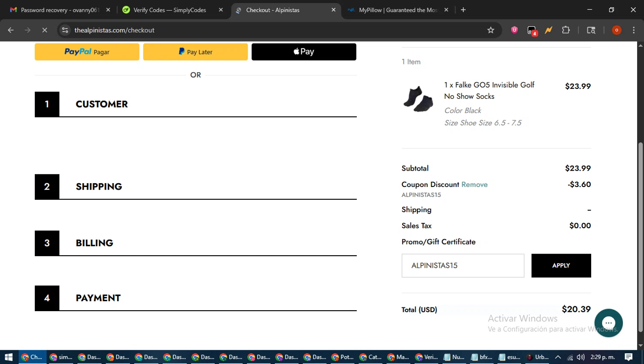Viewport: 644px width, 364px height.
Task: Bookmark this page with the star icon
Action: 491,30
